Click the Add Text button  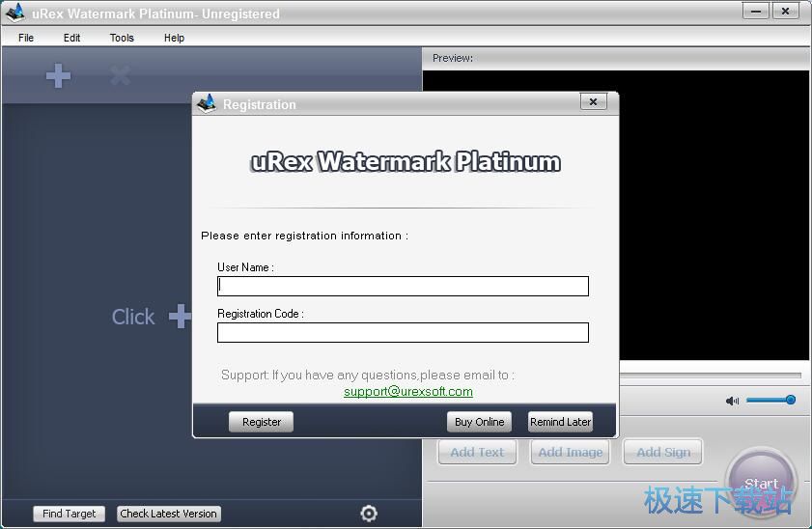coord(477,452)
